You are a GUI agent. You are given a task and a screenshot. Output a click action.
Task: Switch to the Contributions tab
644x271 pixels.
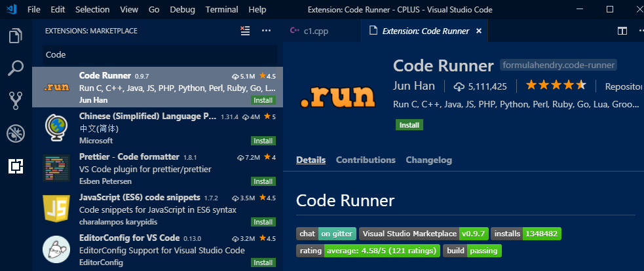(366, 160)
